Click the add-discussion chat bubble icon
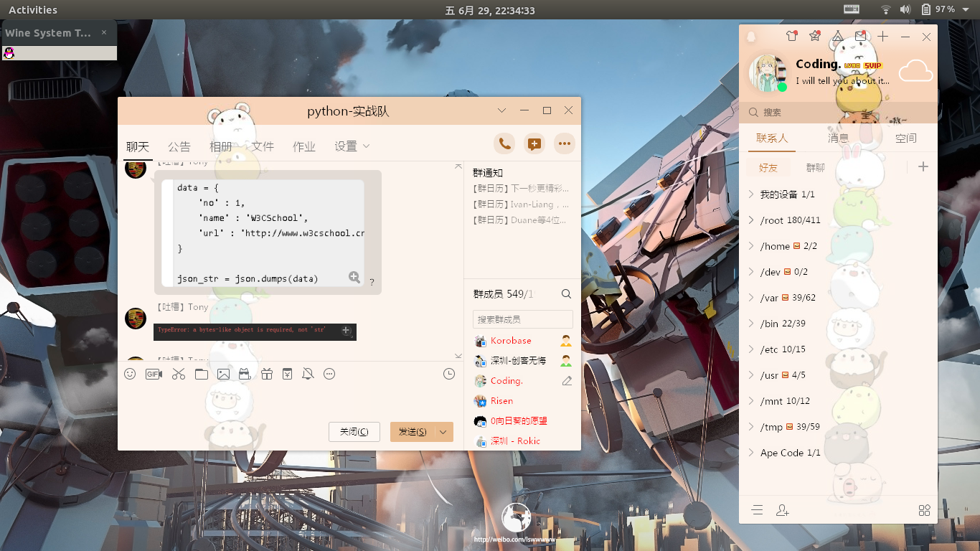 coord(534,143)
